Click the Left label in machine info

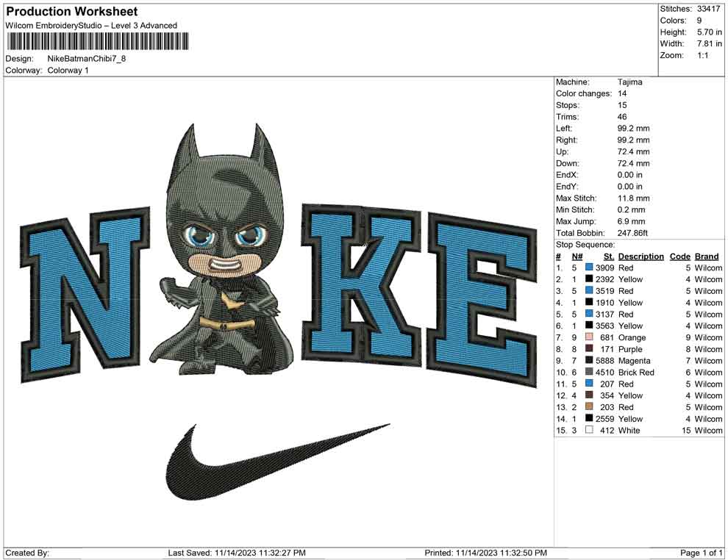point(564,129)
